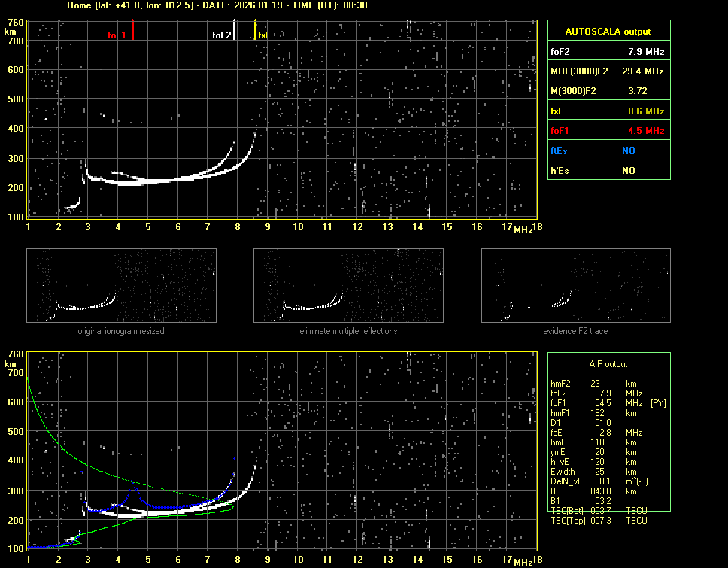Click the red foF1 4.5 MHz value
The width and height of the screenshot is (728, 568).
pos(646,130)
